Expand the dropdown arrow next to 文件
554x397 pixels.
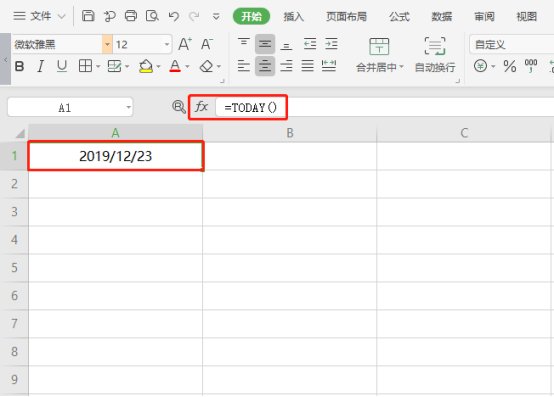(61, 16)
